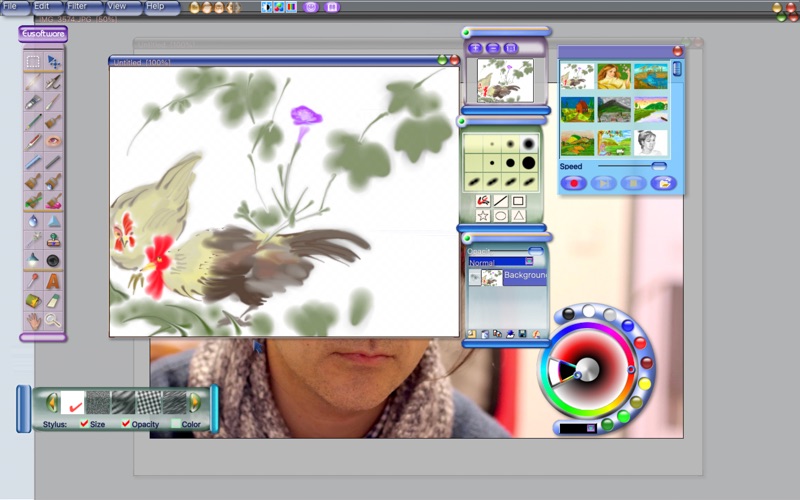The image size is (800, 500).
Task: Choose the rectangle shape in brush panel
Action: (518, 201)
